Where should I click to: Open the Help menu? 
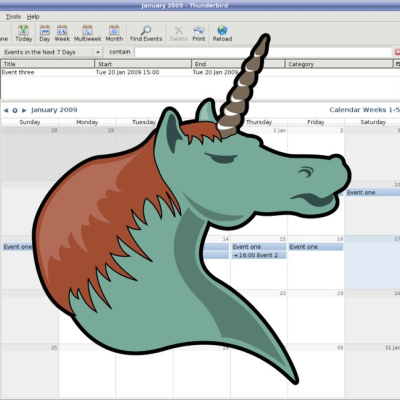33,16
